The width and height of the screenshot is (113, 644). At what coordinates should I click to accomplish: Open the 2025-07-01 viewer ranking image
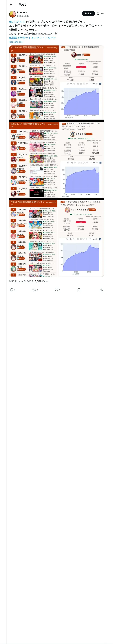(57, 160)
